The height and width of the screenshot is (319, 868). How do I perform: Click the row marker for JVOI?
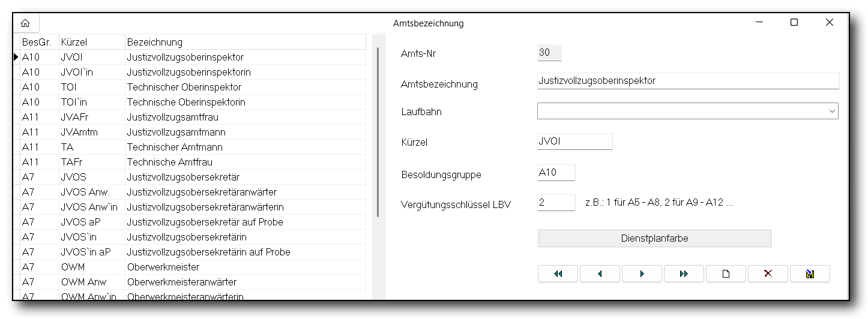pyautogui.click(x=16, y=57)
